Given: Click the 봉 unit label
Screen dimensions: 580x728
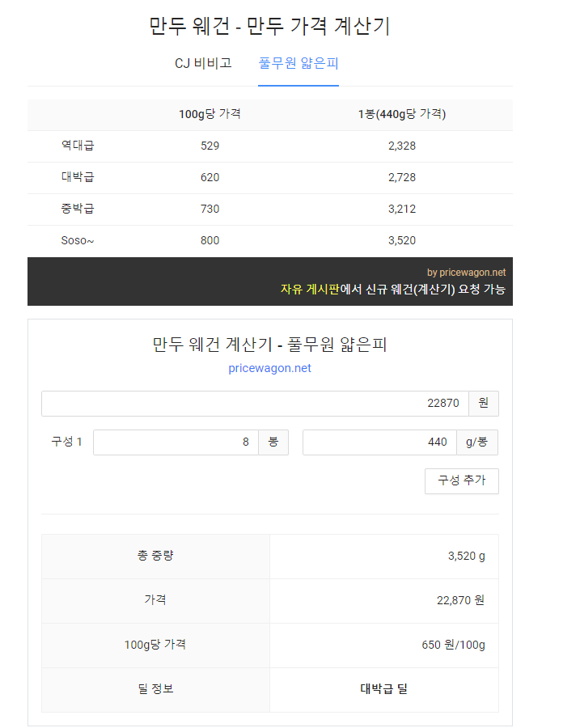Looking at the screenshot, I should click(273, 442).
